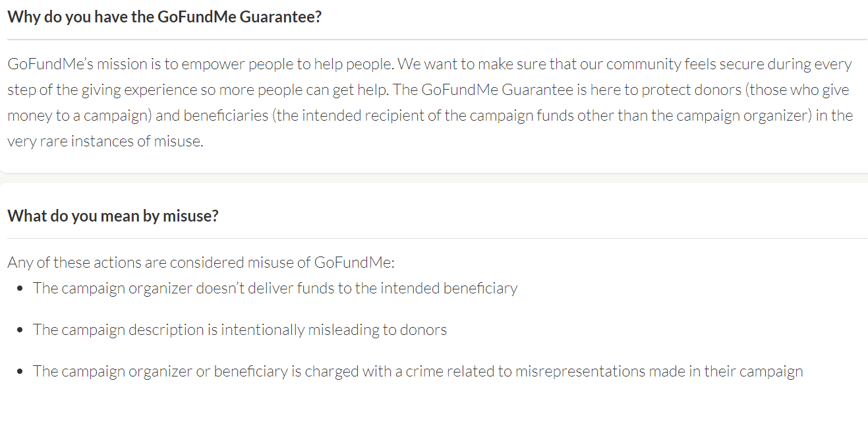Click the paragraph line starting "GoFundMe's mission is to empower"
Image resolution: width=868 pixels, height=422 pixels.
430,65
